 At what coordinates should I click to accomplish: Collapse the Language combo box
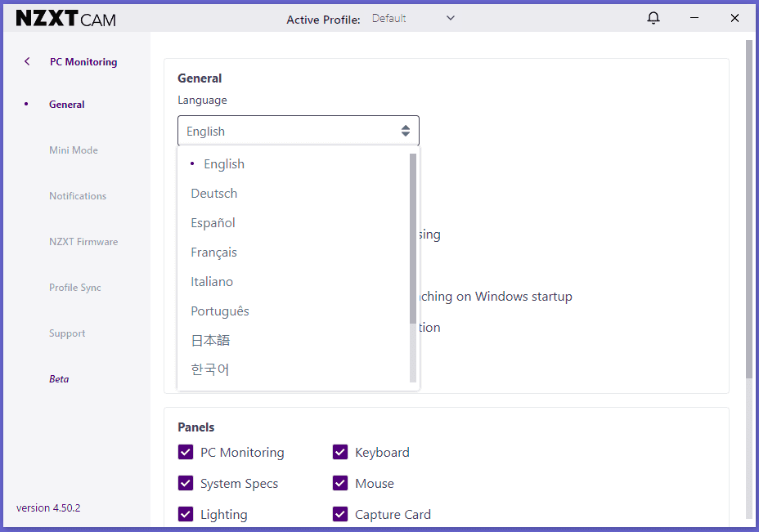(299, 131)
